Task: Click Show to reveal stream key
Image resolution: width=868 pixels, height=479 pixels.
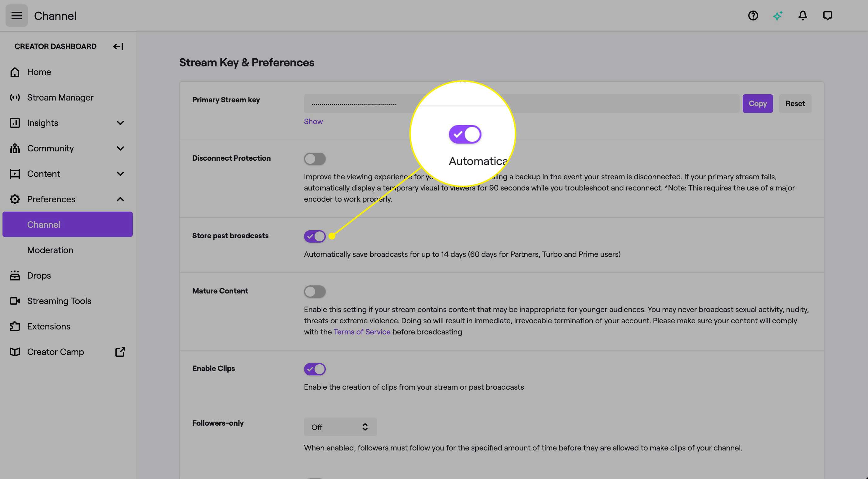Action: pyautogui.click(x=313, y=122)
